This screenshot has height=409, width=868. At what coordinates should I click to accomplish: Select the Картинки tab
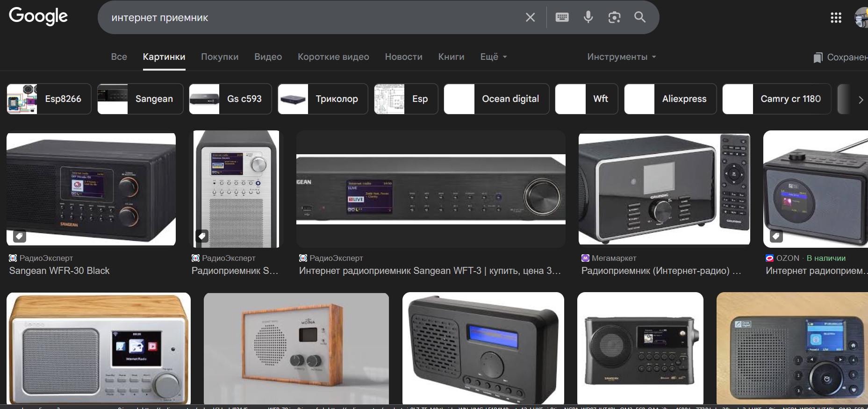pyautogui.click(x=164, y=57)
